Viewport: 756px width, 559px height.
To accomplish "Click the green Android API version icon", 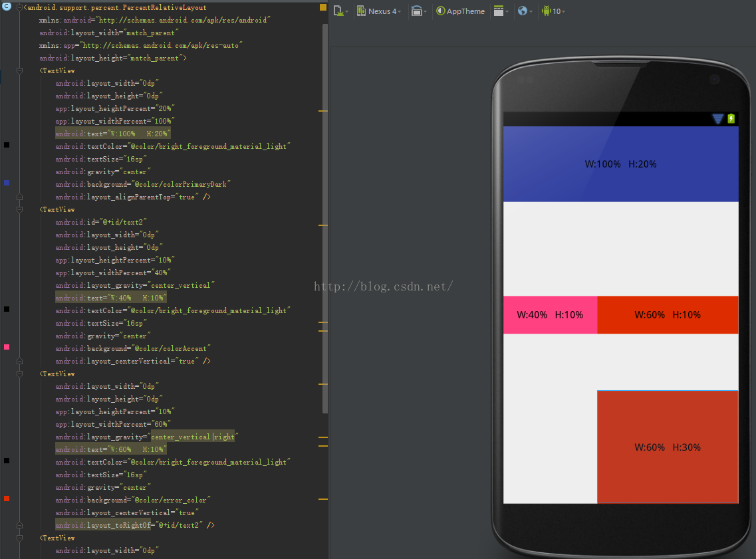I will (546, 11).
